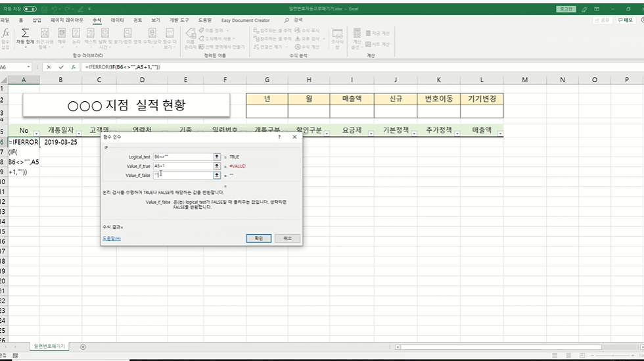
Task: Click the enter checkmark in formula bar
Action: pyautogui.click(x=61, y=67)
